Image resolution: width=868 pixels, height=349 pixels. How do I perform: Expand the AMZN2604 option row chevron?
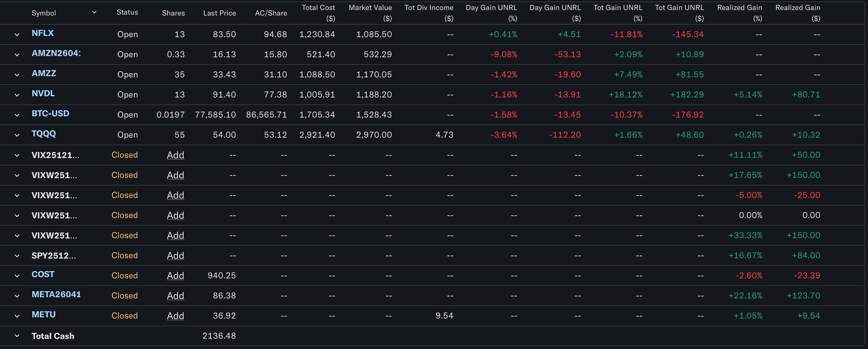[17, 55]
